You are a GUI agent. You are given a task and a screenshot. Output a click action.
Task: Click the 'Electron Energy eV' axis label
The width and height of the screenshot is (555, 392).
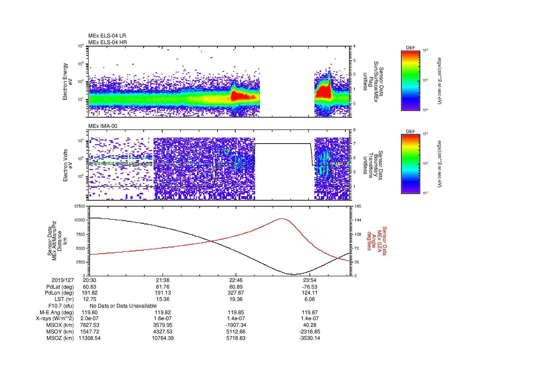point(68,82)
